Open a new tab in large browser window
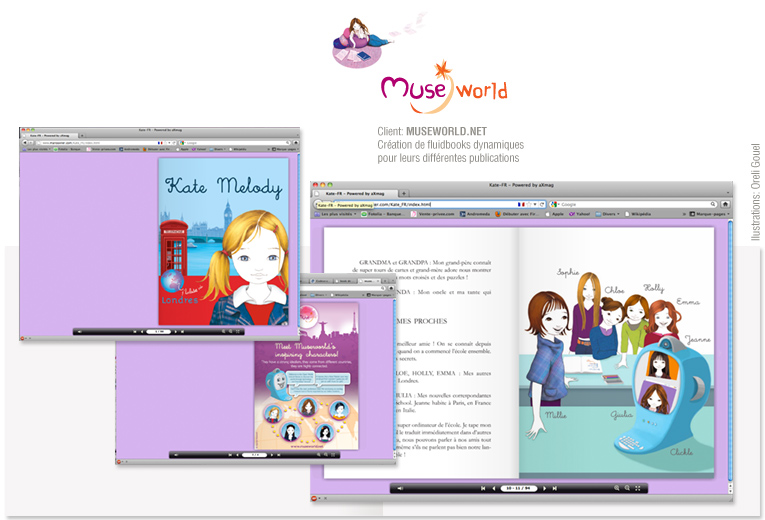The image size is (765, 520). point(403,194)
